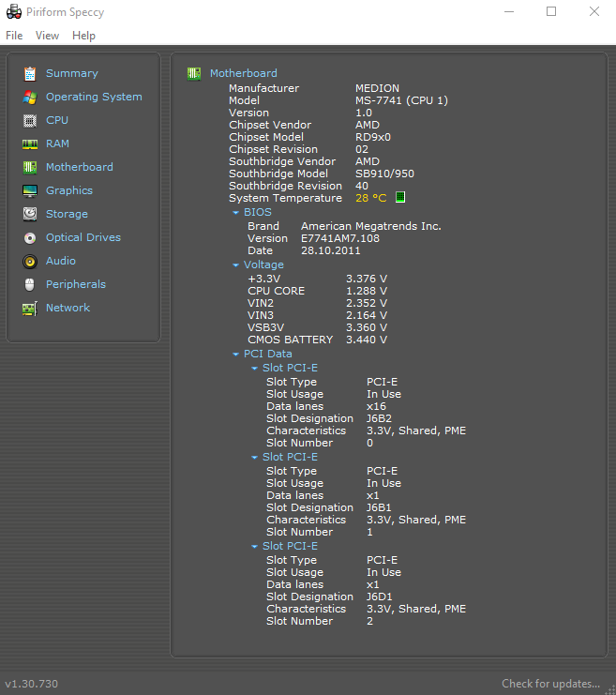The image size is (616, 695).
Task: Click the Summary clipboard icon
Action: pyautogui.click(x=30, y=73)
